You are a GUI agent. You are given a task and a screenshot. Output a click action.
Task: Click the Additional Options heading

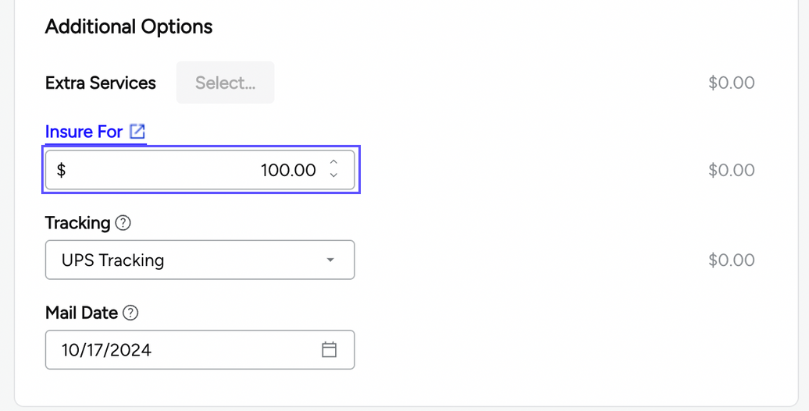129,27
